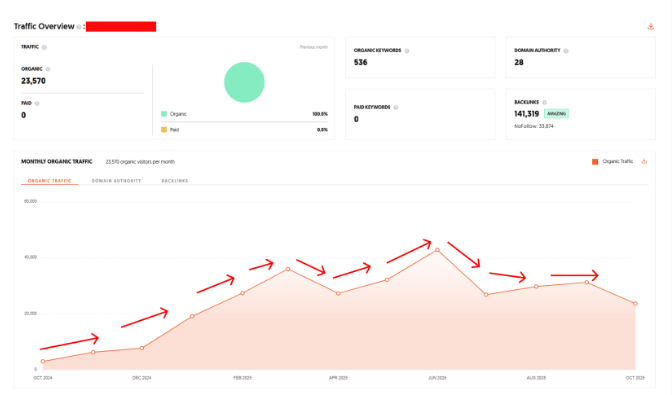Select the JUN 2025 peak data point

click(x=437, y=250)
